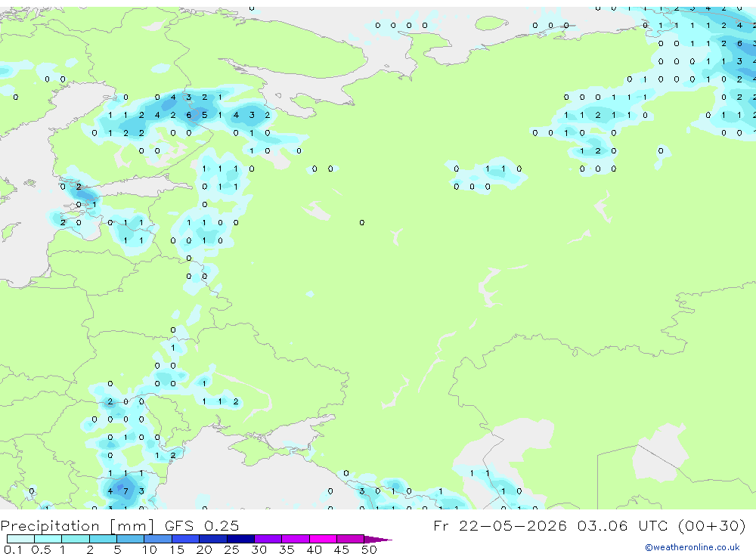Click the legend scale label 25
The width and height of the screenshot is (756, 554).
point(231,549)
